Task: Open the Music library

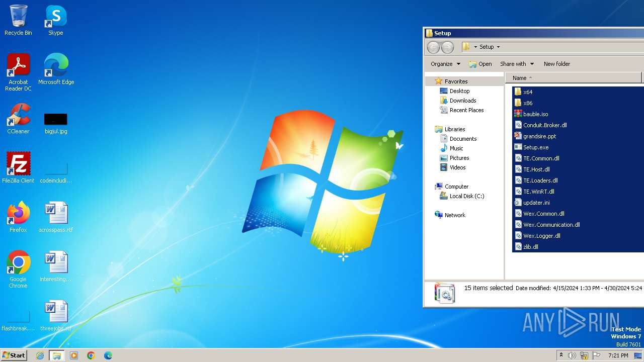Action: 456,148
